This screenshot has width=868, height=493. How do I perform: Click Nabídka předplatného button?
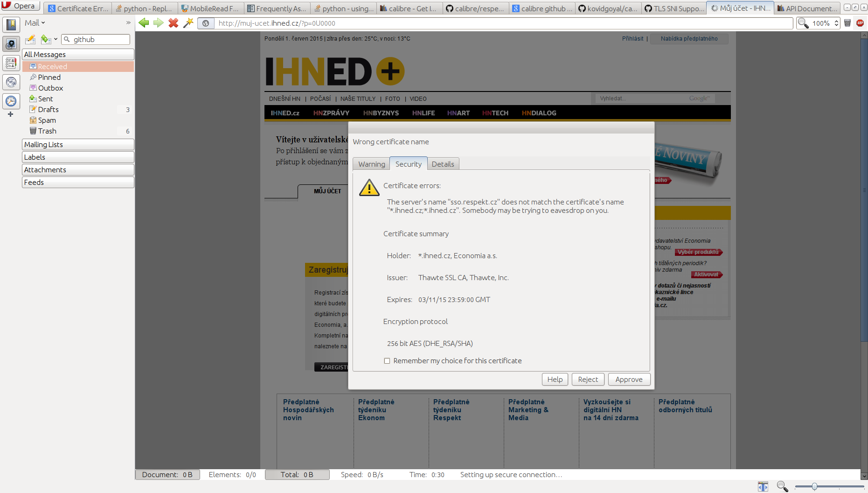689,39
